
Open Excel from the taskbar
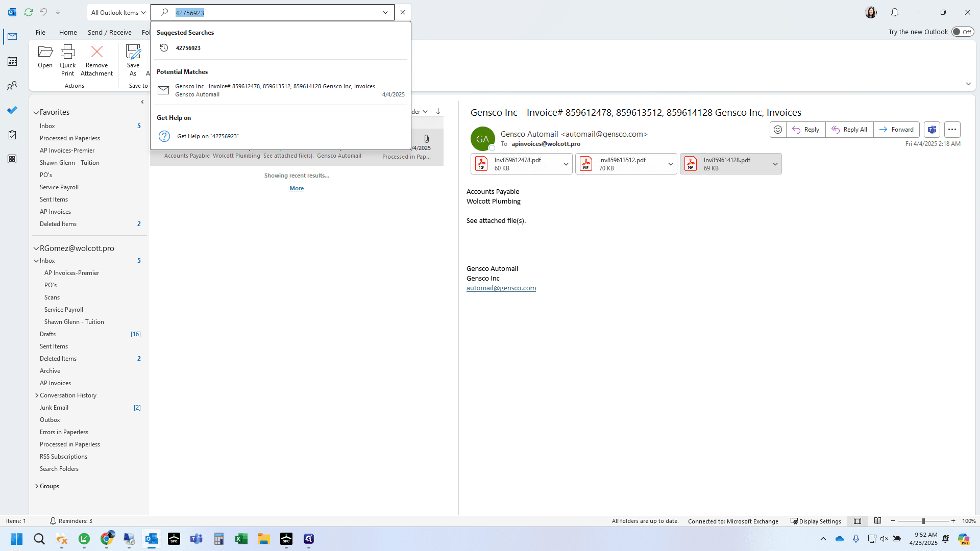coord(241,539)
